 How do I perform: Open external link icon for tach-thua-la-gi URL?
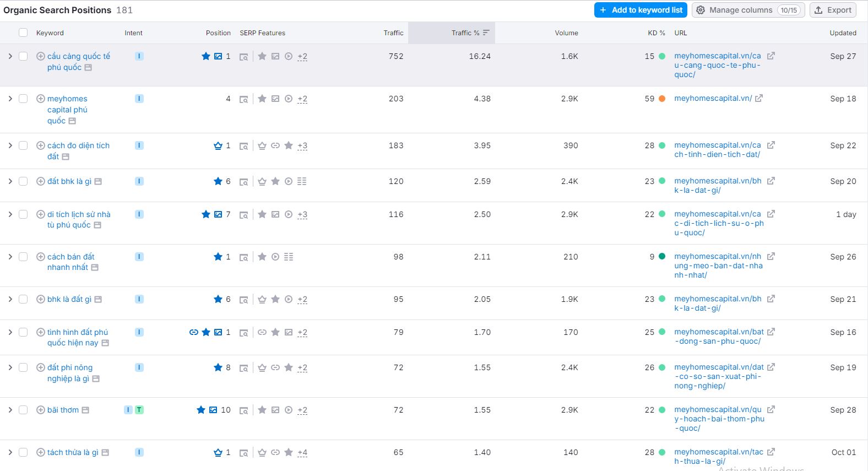pos(771,452)
